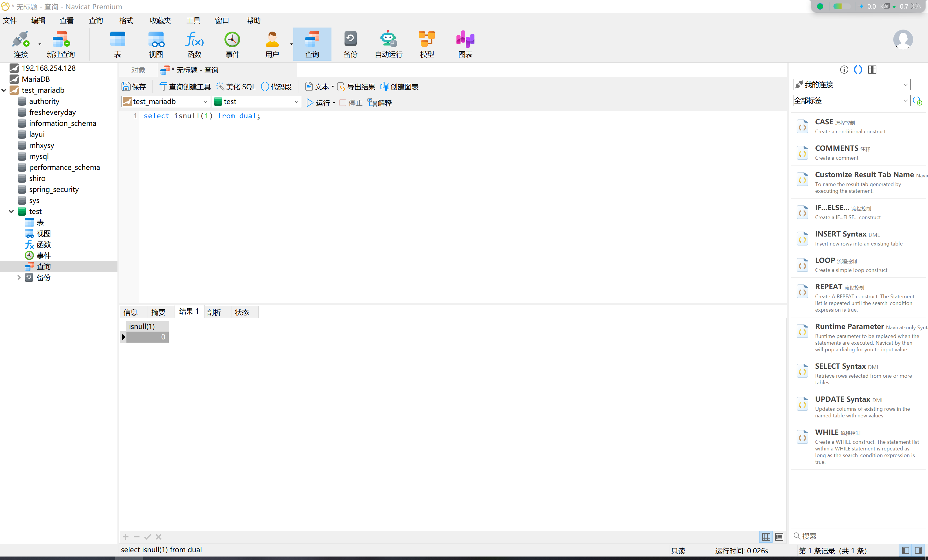Switch to the Status result tab
The height and width of the screenshot is (560, 928).
pyautogui.click(x=242, y=312)
